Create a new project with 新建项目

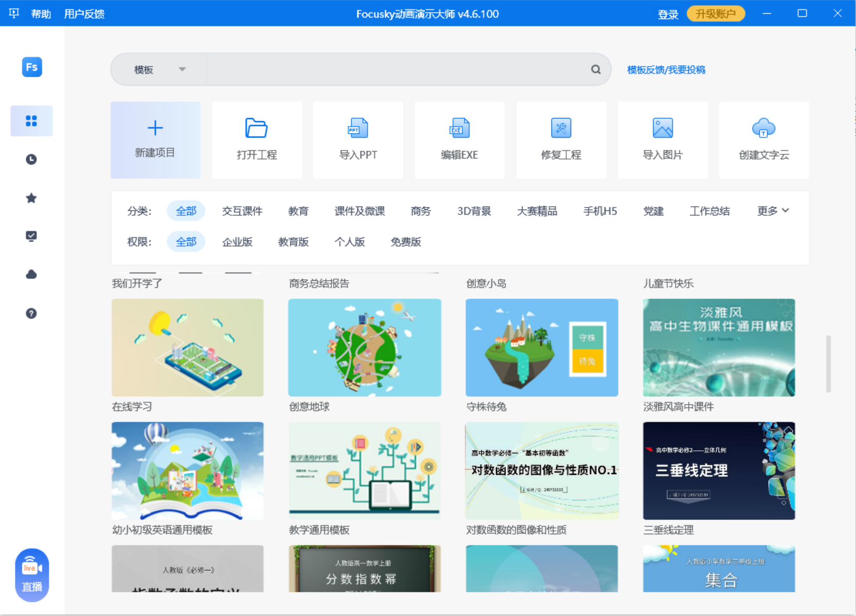(x=156, y=140)
